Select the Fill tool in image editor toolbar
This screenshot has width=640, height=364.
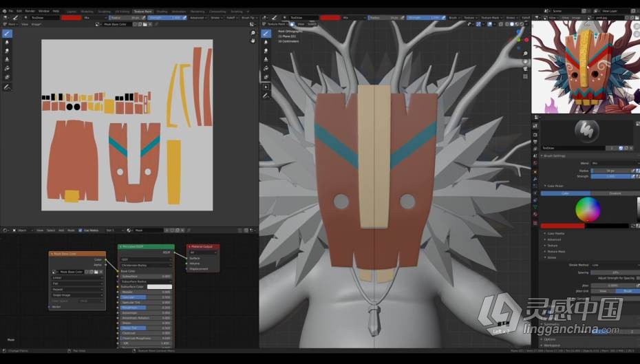tap(7, 68)
